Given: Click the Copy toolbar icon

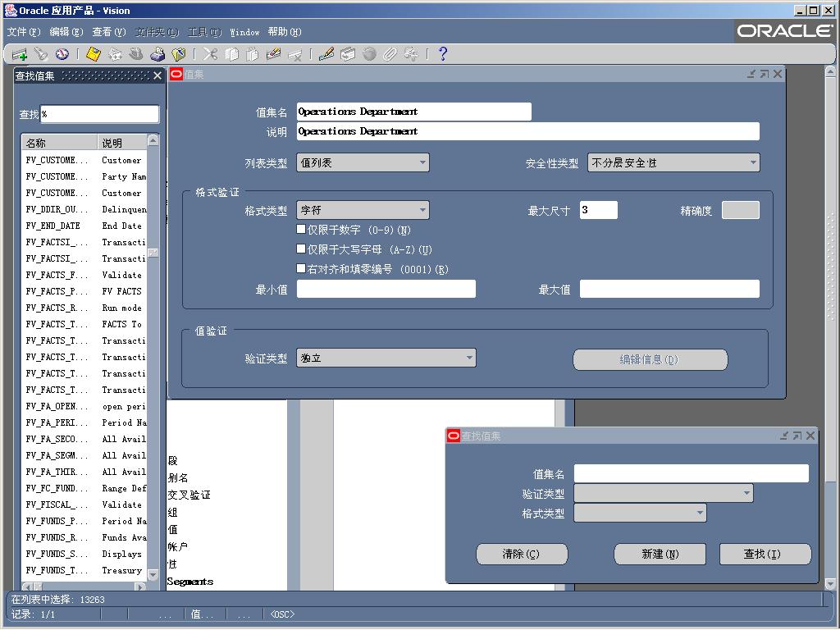Looking at the screenshot, I should point(231,54).
